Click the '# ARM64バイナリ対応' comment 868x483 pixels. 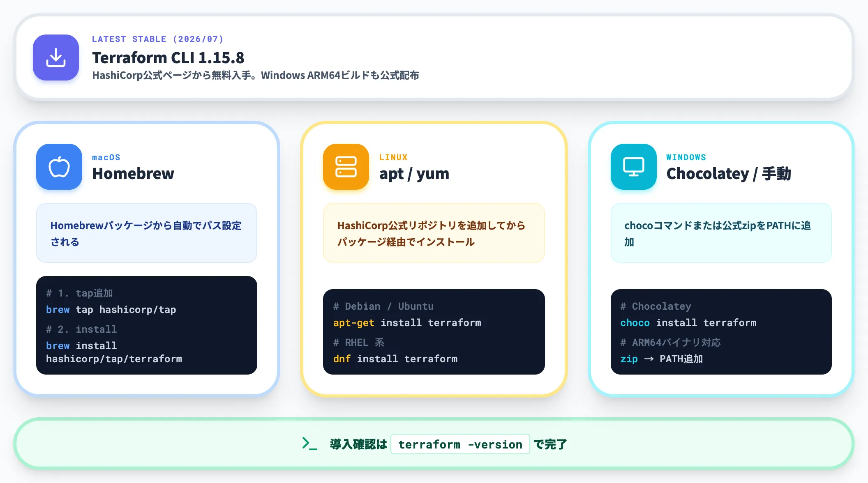pos(671,343)
